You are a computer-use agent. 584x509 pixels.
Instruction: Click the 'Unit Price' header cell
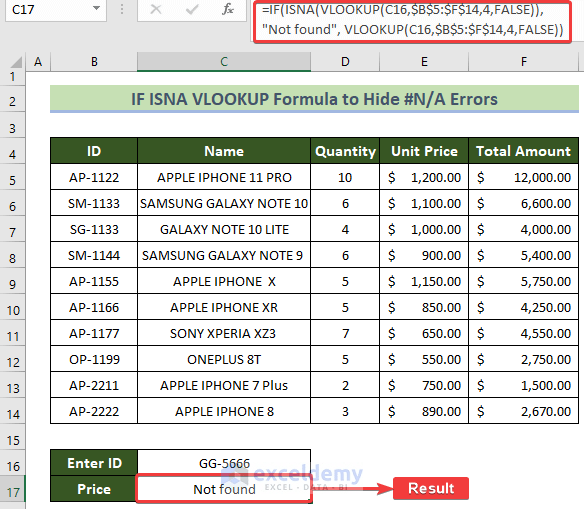[424, 151]
